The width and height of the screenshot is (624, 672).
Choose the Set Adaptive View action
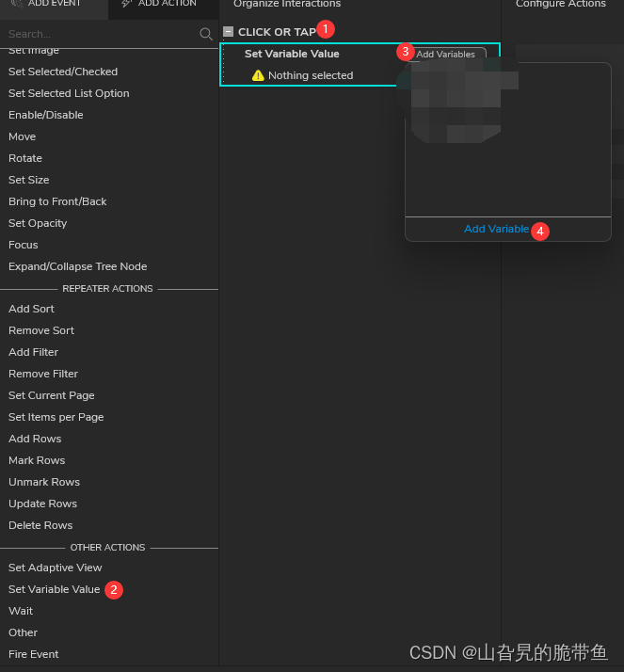click(x=55, y=568)
